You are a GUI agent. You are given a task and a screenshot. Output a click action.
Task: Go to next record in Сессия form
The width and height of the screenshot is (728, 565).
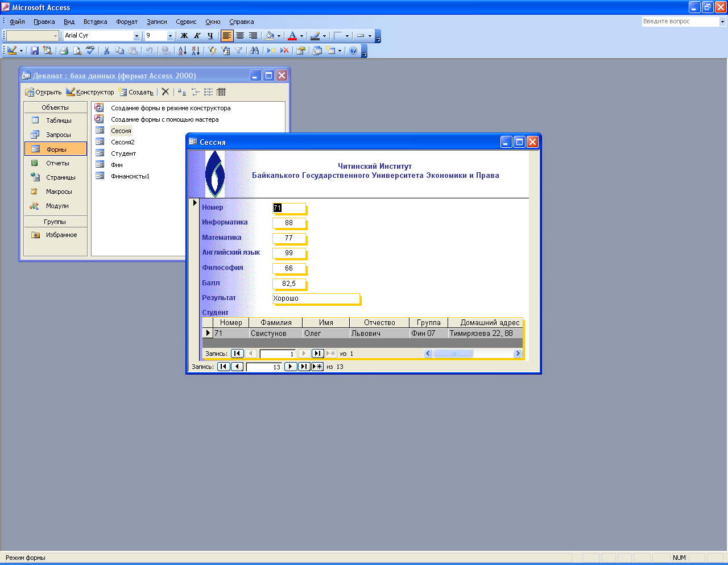click(x=290, y=367)
